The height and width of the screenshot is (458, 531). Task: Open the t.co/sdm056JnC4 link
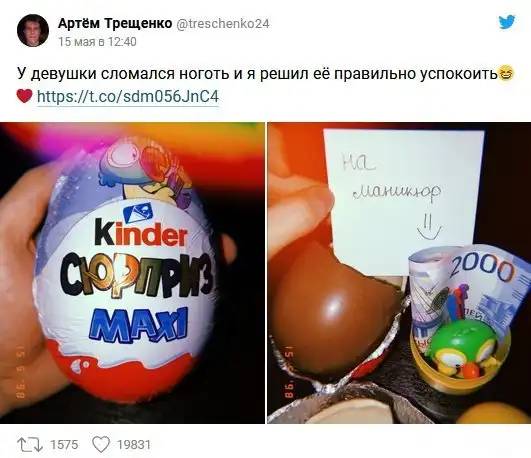click(128, 96)
